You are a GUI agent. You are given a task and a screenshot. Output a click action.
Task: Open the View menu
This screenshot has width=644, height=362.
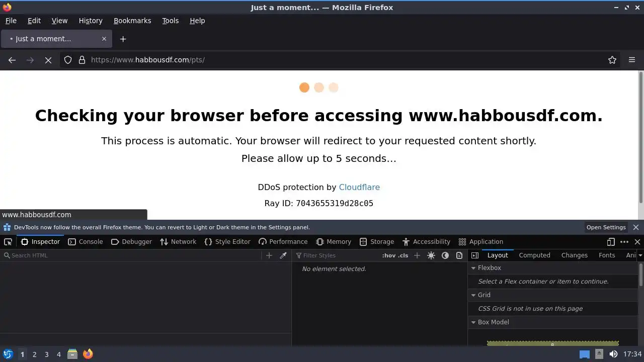pos(59,21)
